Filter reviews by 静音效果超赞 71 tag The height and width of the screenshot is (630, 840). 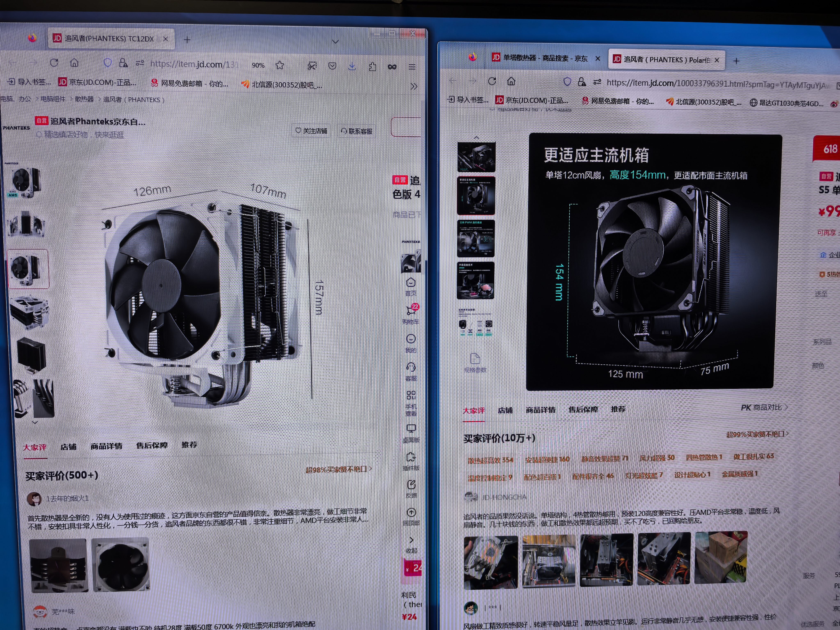[x=605, y=458]
